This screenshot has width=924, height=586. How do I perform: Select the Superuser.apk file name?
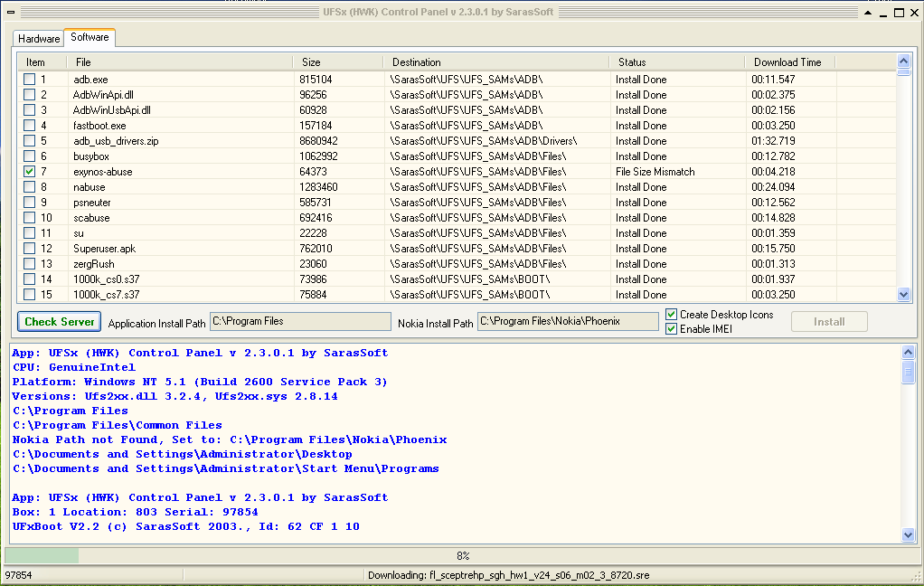(104, 249)
